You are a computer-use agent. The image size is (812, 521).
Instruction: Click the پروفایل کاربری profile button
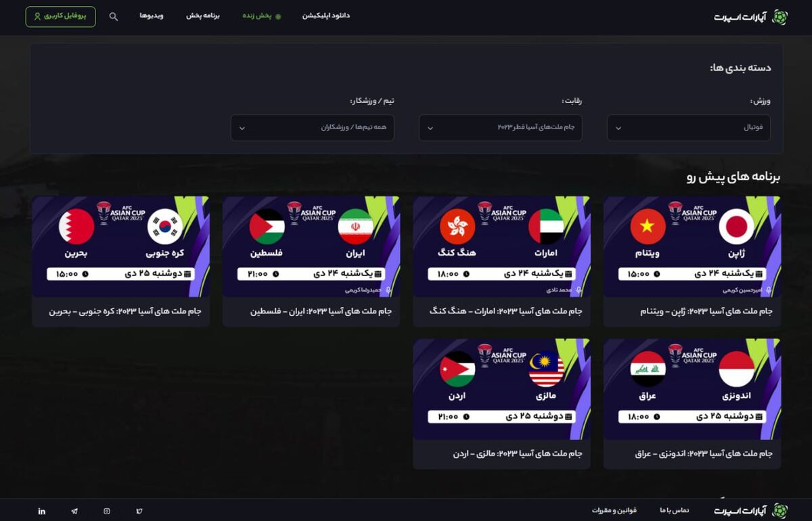60,16
